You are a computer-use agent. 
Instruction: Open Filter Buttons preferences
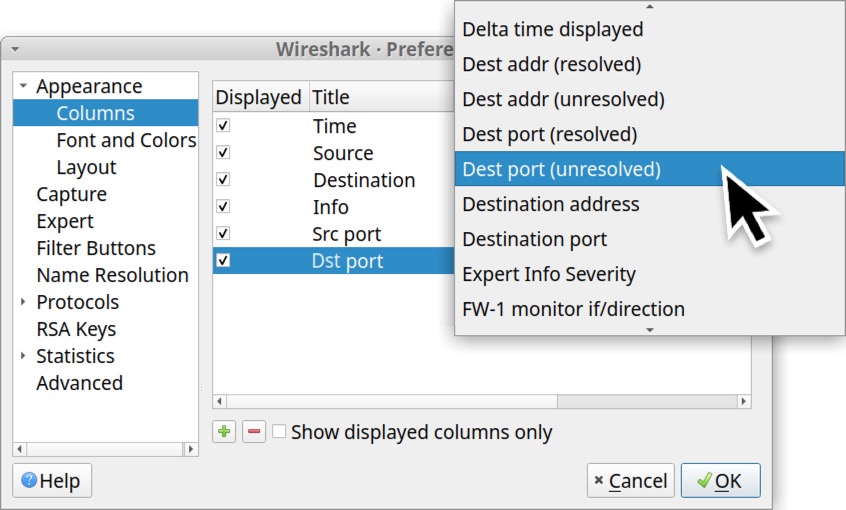[96, 248]
